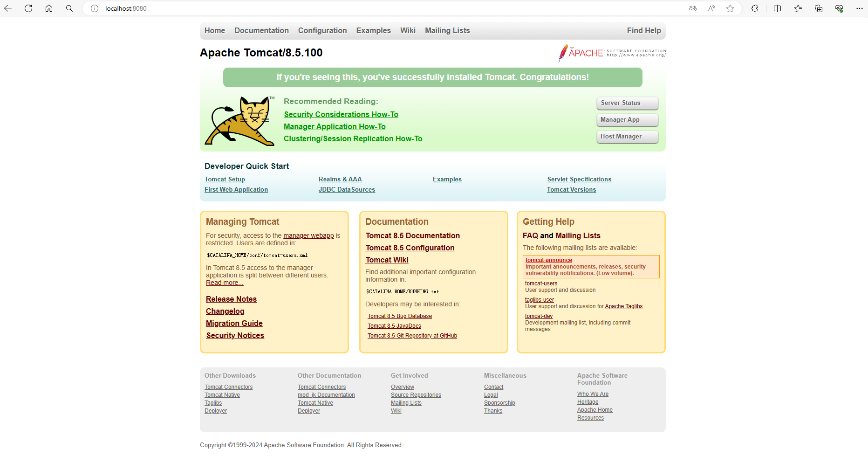Open Source Repositories footer link
This screenshot has width=868, height=456.
[x=416, y=395]
